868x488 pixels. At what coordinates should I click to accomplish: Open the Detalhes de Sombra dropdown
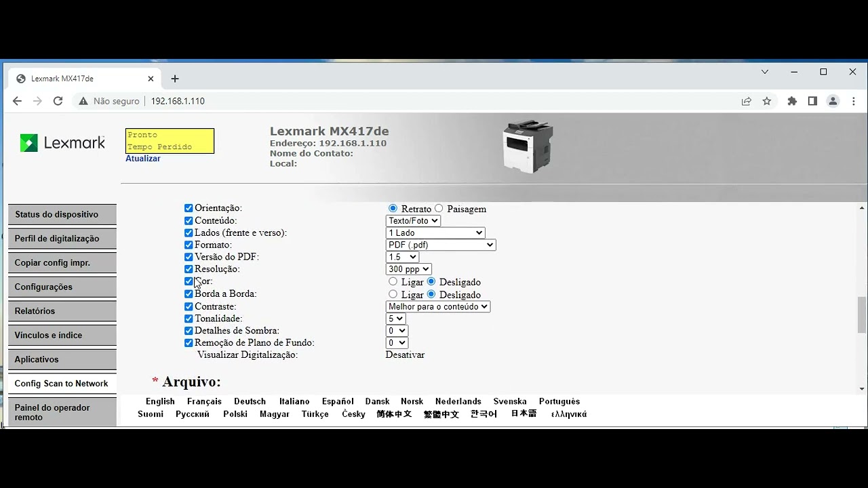click(x=397, y=331)
